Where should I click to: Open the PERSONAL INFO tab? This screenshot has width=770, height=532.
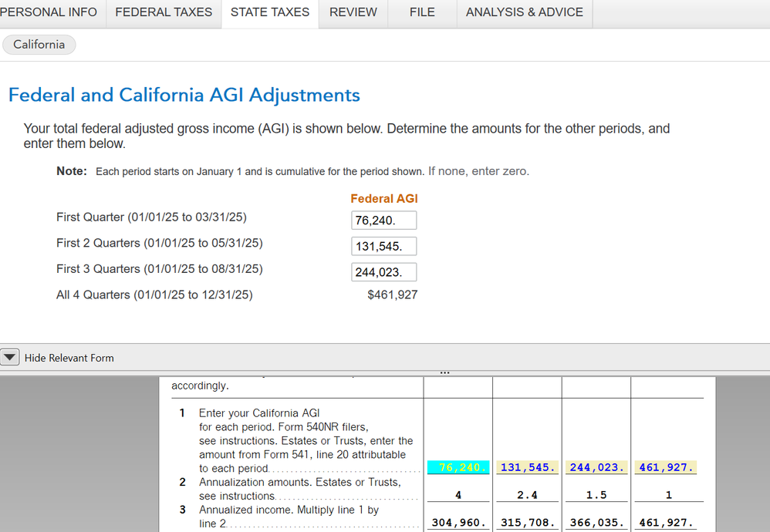point(49,12)
